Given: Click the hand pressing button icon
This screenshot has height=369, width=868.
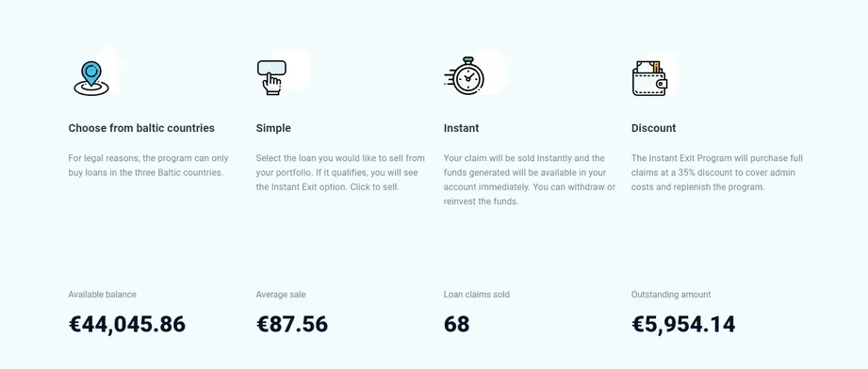Looking at the screenshot, I should coord(271,77).
